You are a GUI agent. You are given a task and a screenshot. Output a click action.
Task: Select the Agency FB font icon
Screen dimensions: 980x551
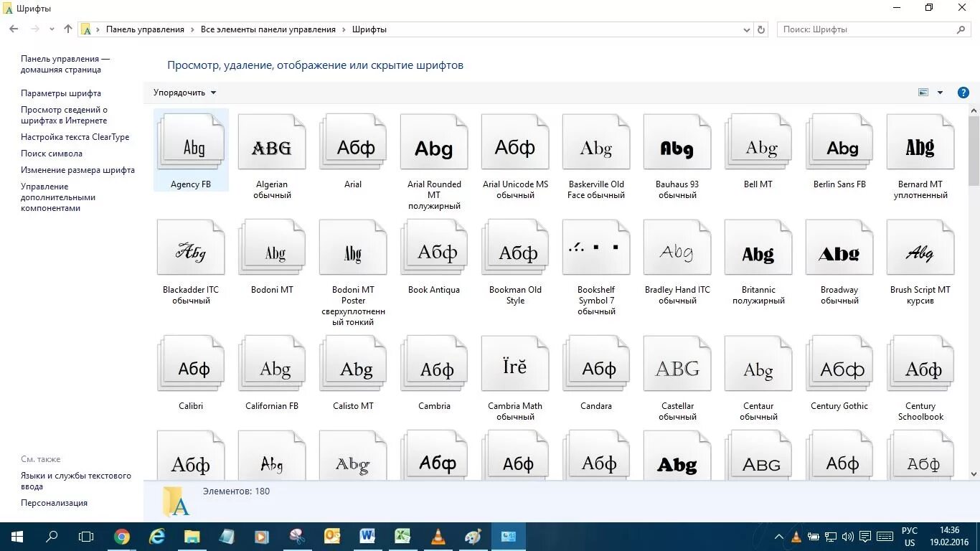tap(191, 141)
